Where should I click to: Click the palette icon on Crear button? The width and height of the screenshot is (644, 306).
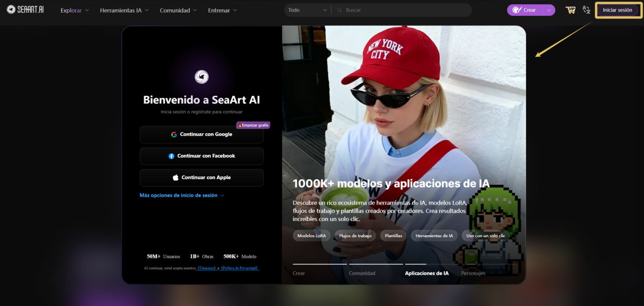(x=516, y=10)
